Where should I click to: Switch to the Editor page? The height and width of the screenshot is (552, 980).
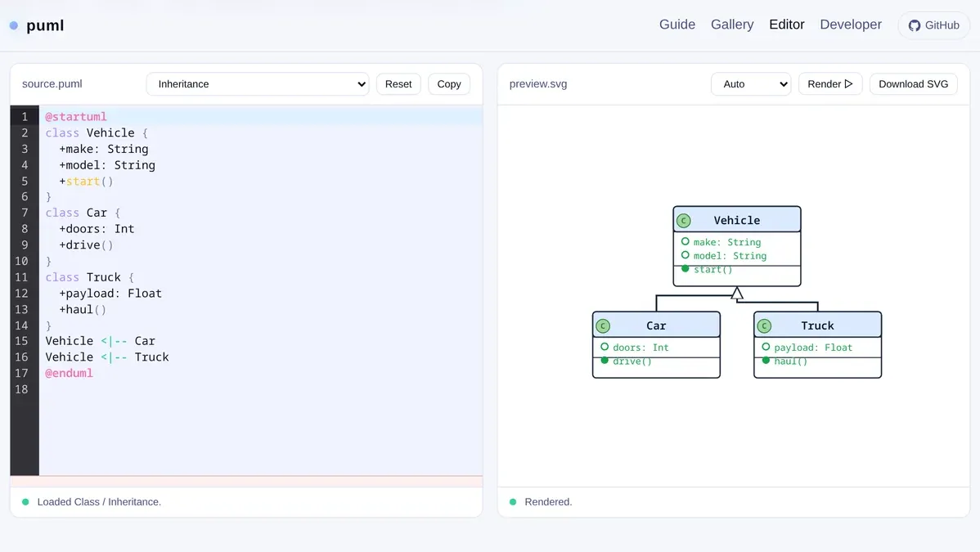point(786,25)
